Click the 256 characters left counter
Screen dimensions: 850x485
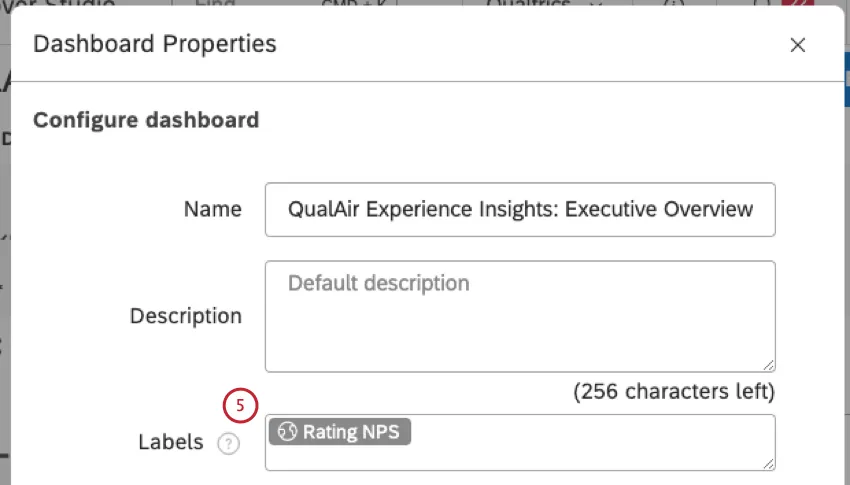(673, 391)
